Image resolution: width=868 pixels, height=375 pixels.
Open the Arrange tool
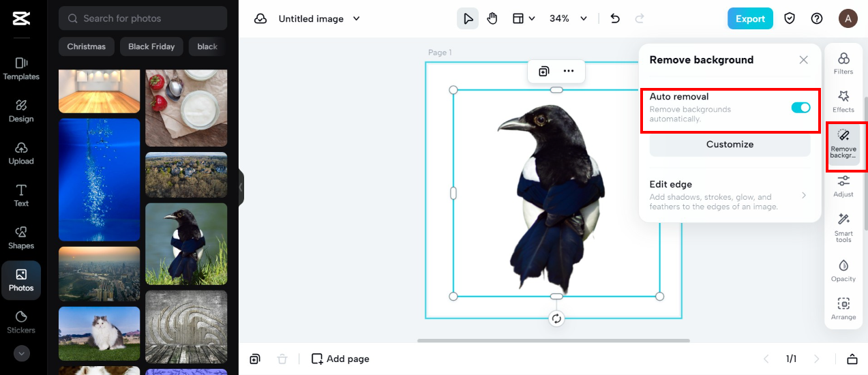(843, 309)
